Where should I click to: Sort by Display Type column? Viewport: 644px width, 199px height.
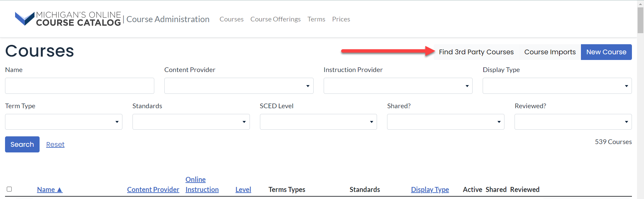point(430,190)
